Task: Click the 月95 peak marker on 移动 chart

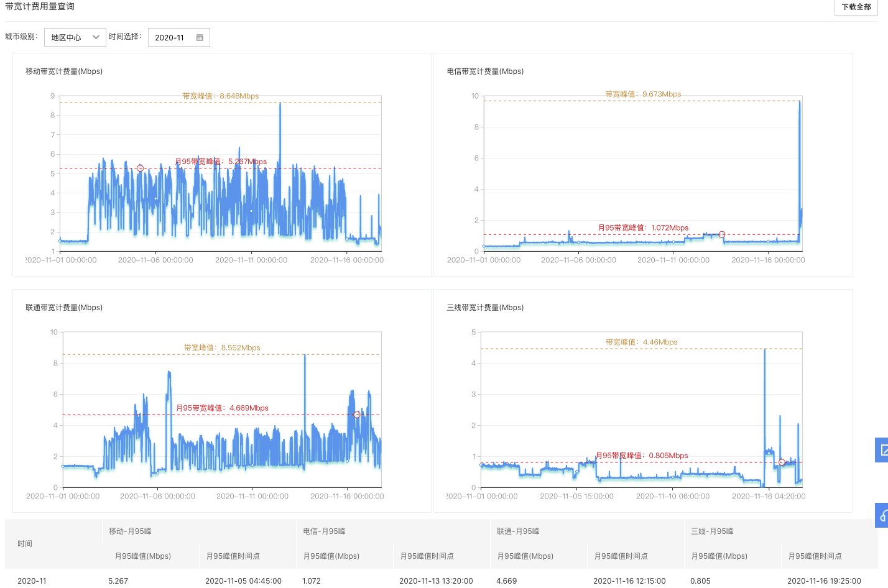Action: point(140,168)
